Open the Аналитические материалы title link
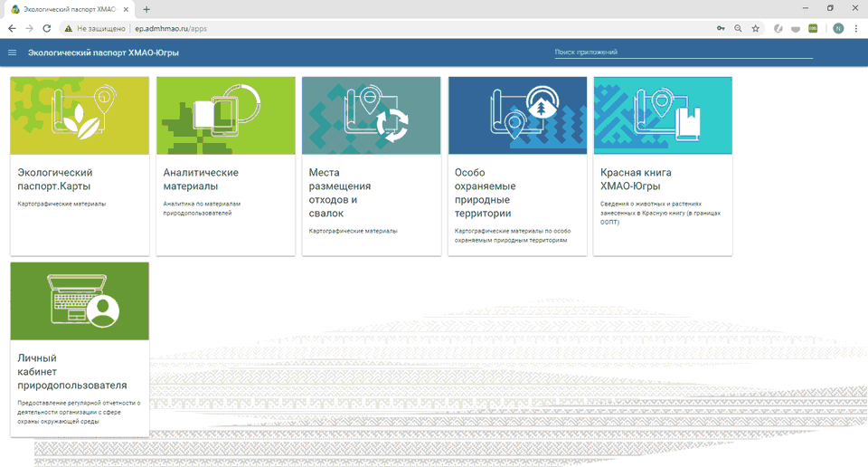Image resolution: width=868 pixels, height=467 pixels. [x=201, y=179]
